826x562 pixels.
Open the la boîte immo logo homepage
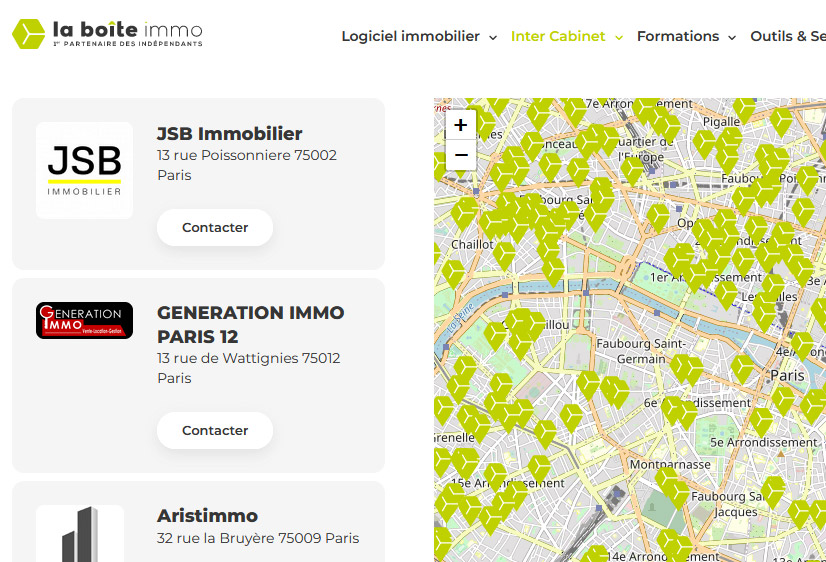coord(107,34)
